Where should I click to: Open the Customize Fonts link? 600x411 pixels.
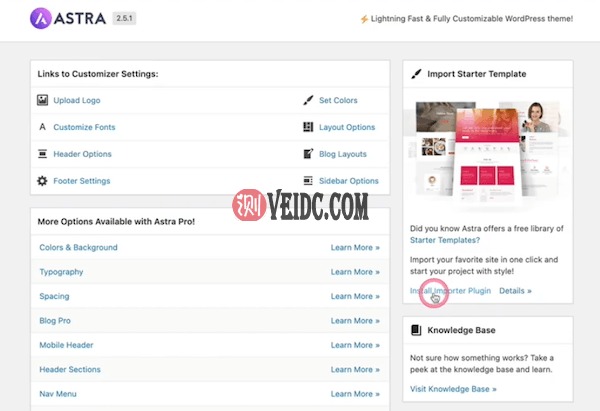click(84, 127)
